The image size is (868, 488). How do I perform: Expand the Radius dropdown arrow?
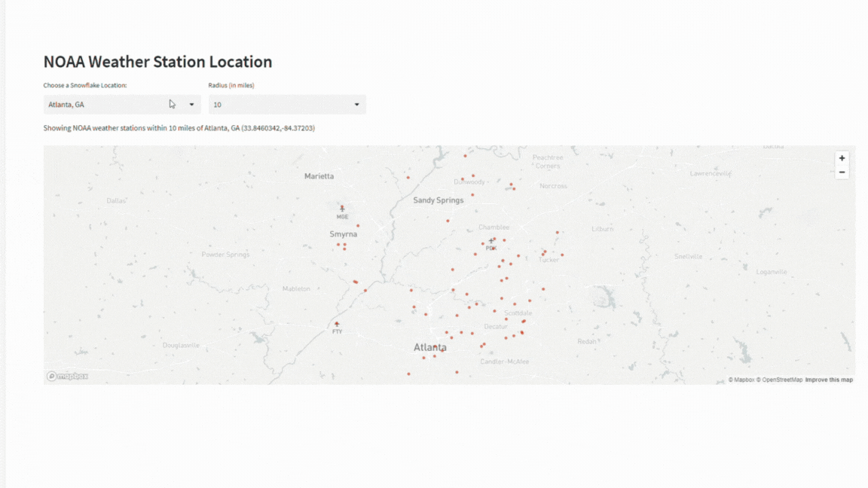pos(356,105)
